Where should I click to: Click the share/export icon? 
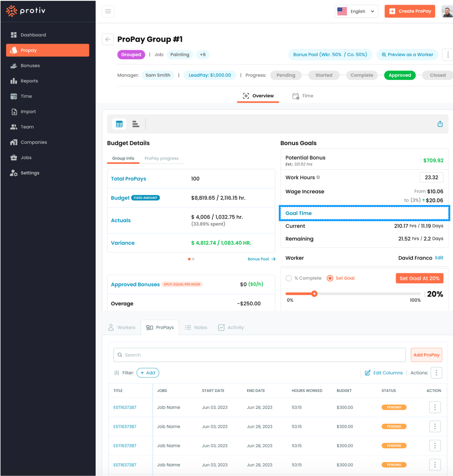coord(440,124)
